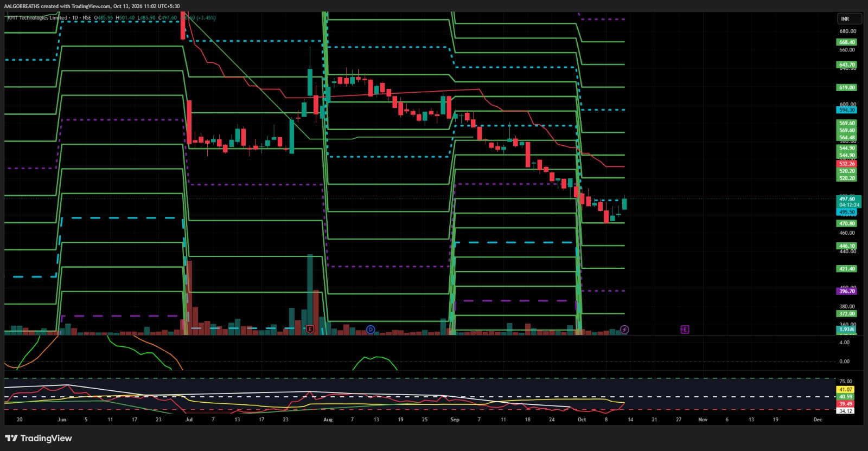The width and height of the screenshot is (868, 451).
Task: Click the 446.10 green price label
Action: pos(847,246)
